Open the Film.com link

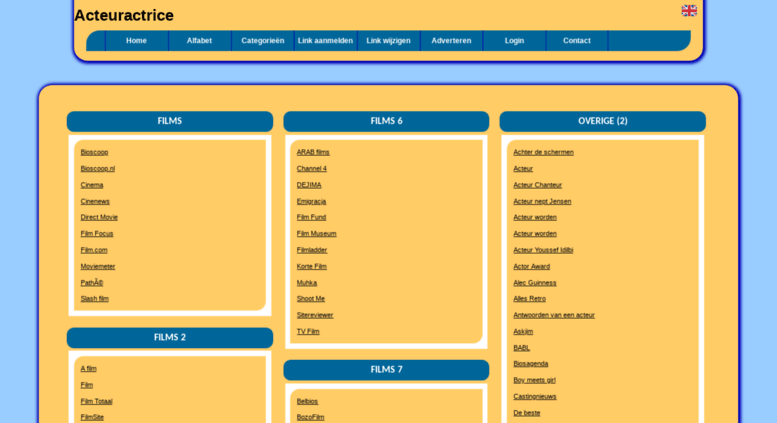94,250
